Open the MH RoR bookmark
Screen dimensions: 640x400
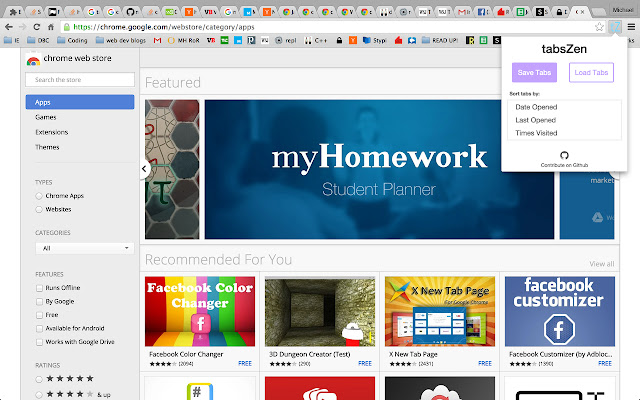(183, 40)
